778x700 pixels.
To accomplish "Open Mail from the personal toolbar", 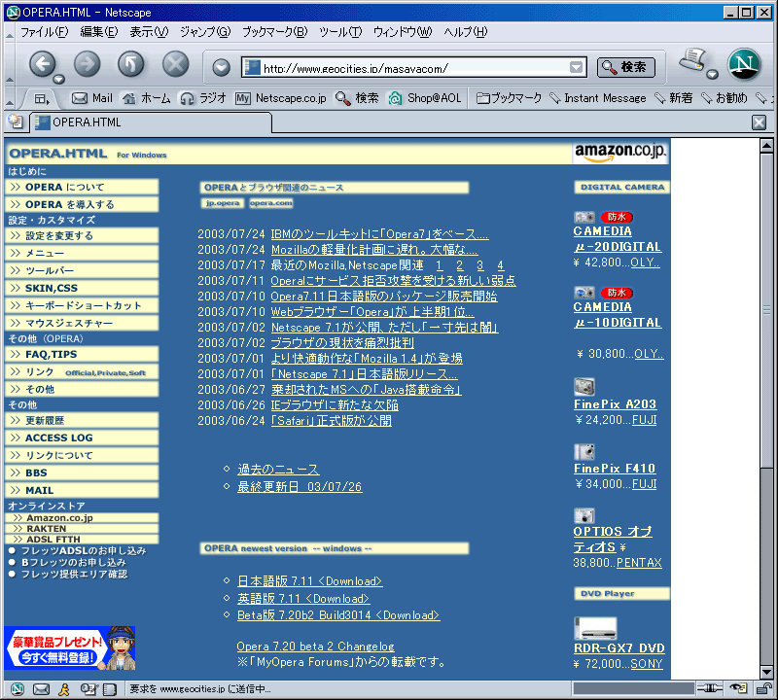I will (91, 98).
